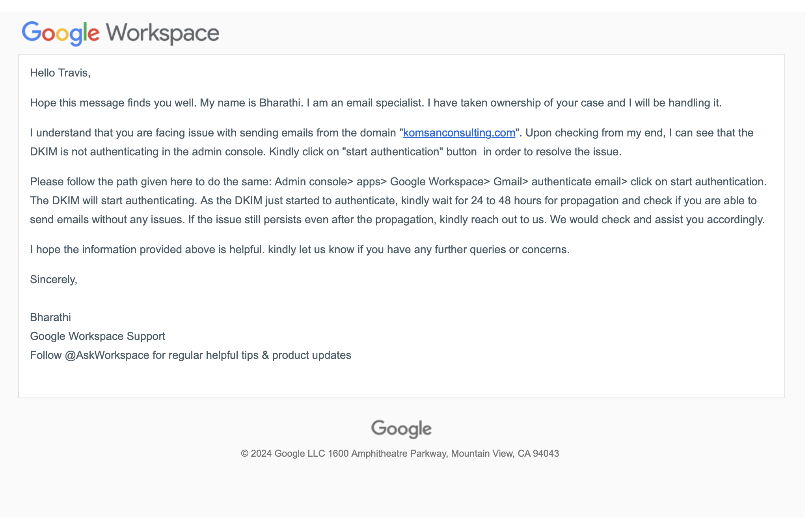Click the "Hello Travis," greeting line
The image size is (812, 519).
tap(60, 73)
